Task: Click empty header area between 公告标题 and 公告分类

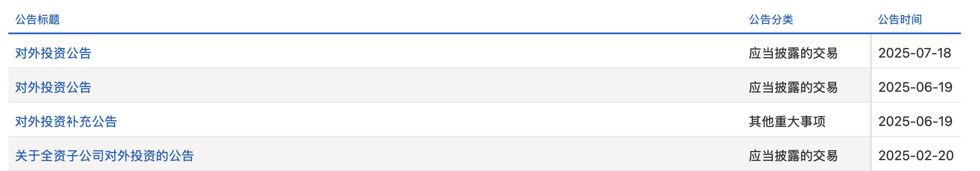Action: (x=401, y=19)
